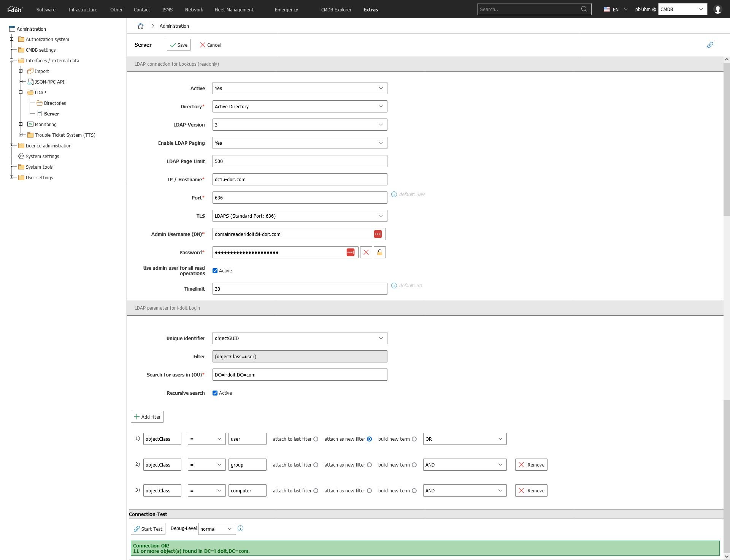Click inside the Port input field
This screenshot has width=730, height=560.
(300, 197)
